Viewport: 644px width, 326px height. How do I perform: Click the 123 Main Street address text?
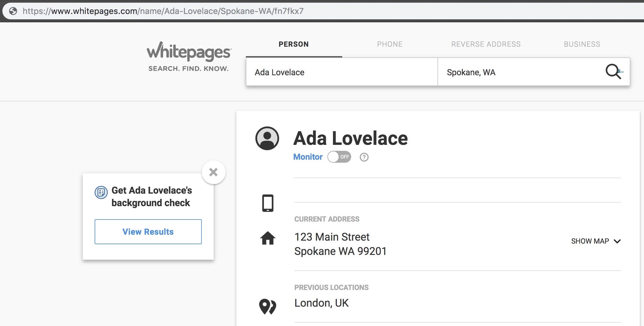coord(332,237)
